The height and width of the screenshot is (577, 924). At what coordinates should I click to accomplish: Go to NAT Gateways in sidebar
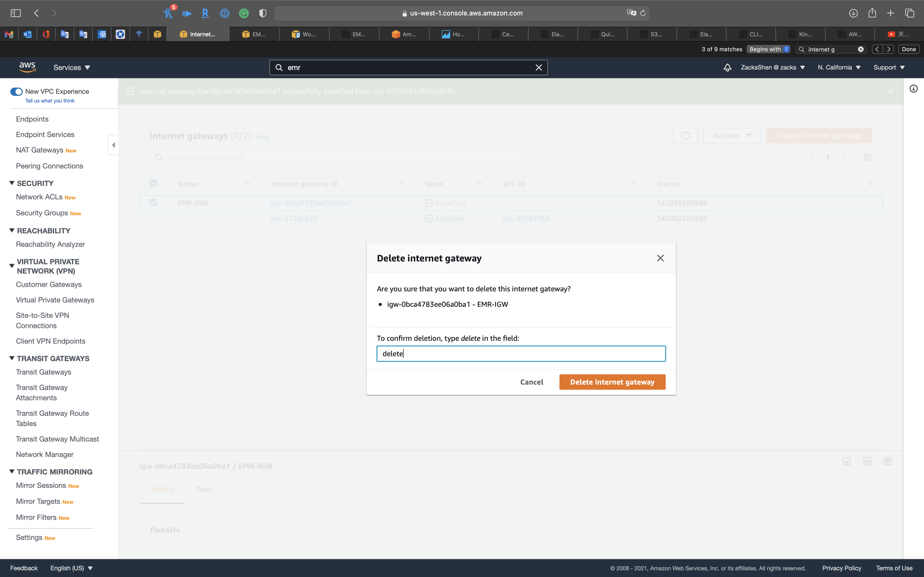(x=40, y=150)
